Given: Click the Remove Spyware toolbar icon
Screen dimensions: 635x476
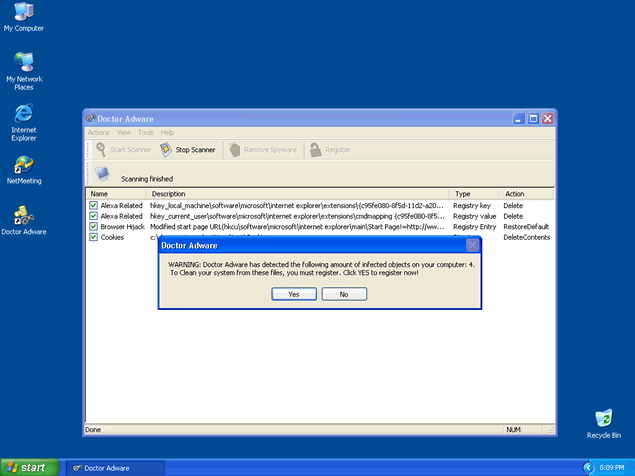Looking at the screenshot, I should [x=235, y=150].
